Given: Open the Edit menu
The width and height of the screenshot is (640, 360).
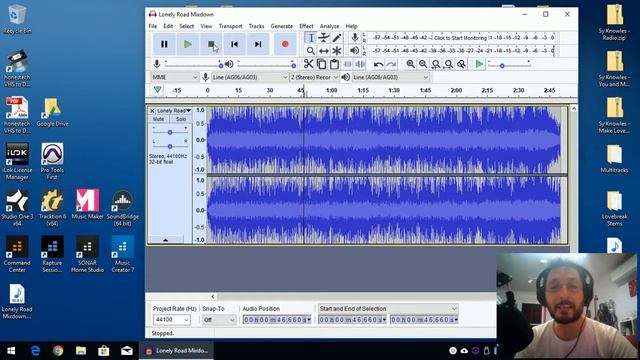Looking at the screenshot, I should (x=168, y=26).
